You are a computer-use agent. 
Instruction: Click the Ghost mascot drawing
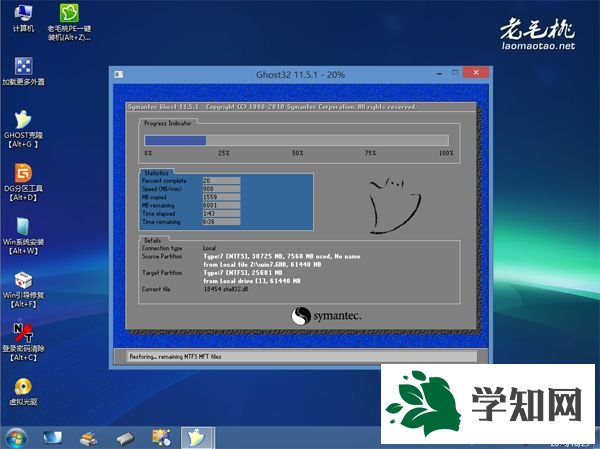point(394,206)
